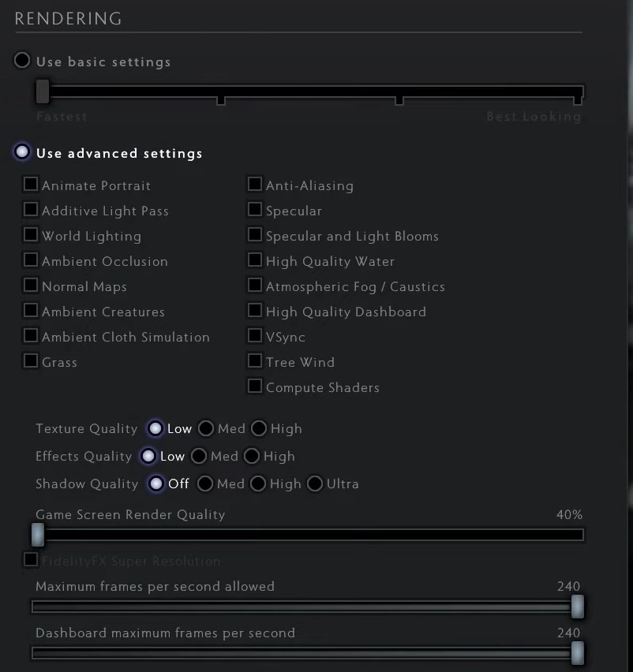Set Shadow Quality to Ultra
This screenshot has width=633, height=672.
click(315, 483)
